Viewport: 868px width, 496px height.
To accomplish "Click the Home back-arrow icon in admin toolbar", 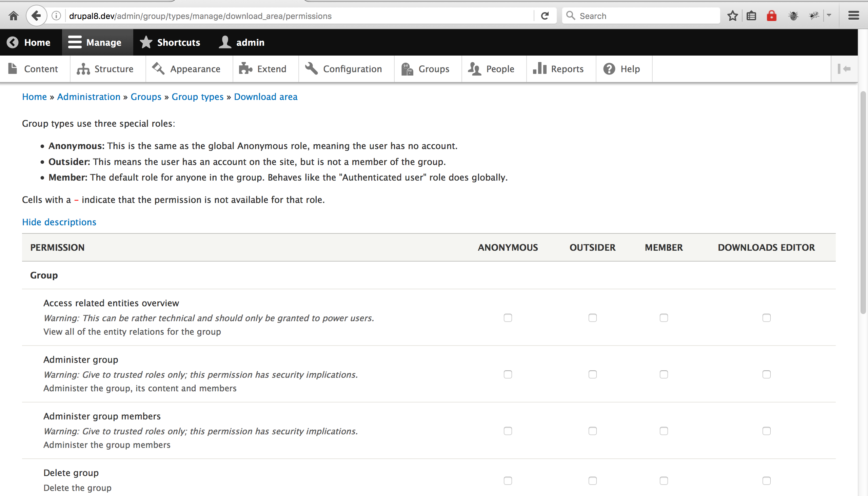I will pos(13,42).
